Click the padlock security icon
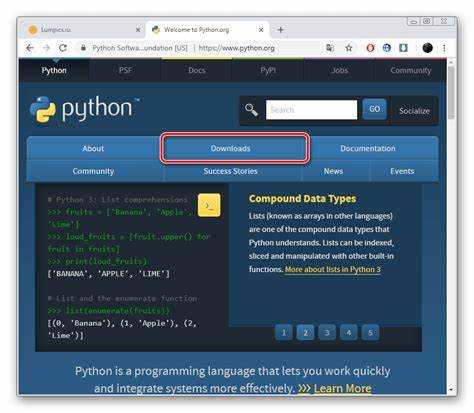 tap(84, 48)
